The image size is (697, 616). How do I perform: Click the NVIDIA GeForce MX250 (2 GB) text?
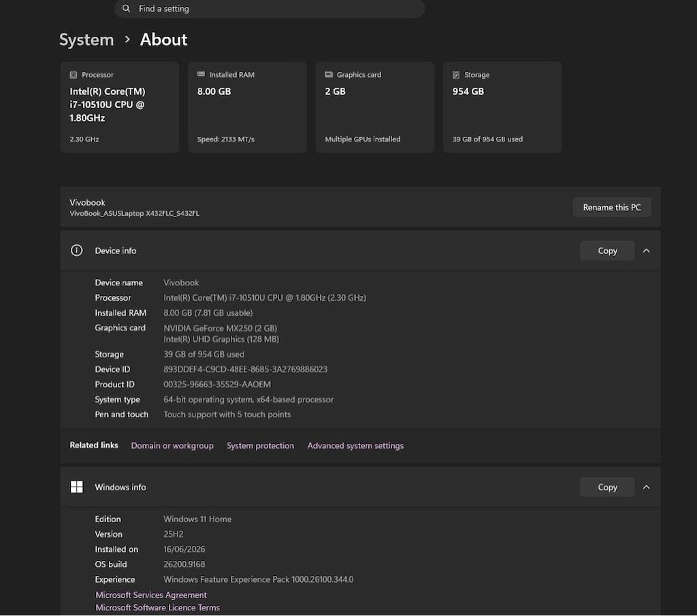click(x=220, y=329)
